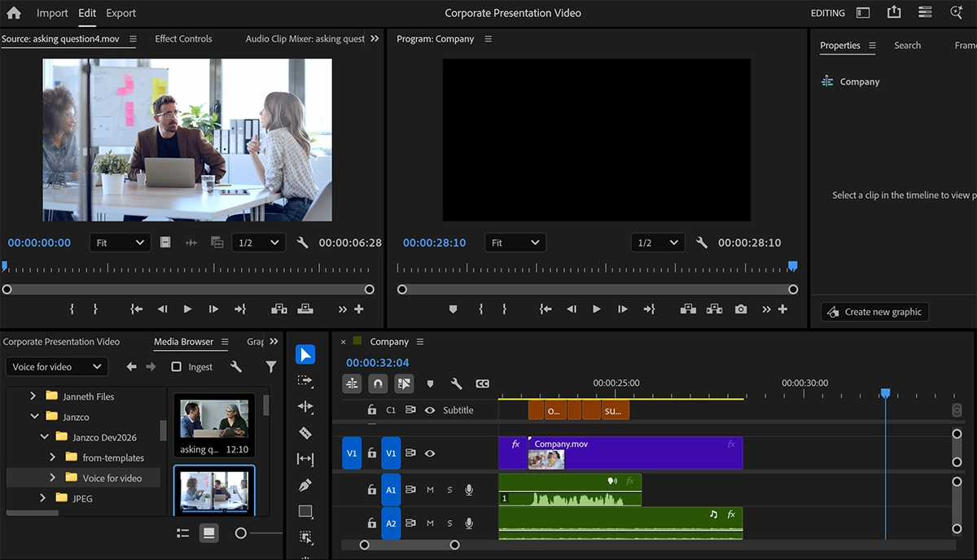Click Create new graphic button
The height and width of the screenshot is (560, 977).
pyautogui.click(x=875, y=312)
